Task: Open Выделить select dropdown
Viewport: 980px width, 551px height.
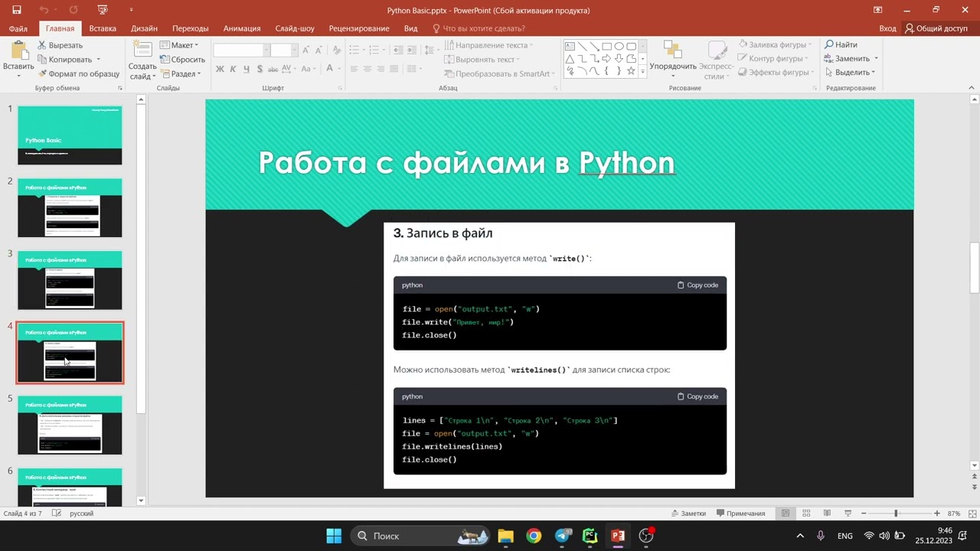Action: click(850, 73)
